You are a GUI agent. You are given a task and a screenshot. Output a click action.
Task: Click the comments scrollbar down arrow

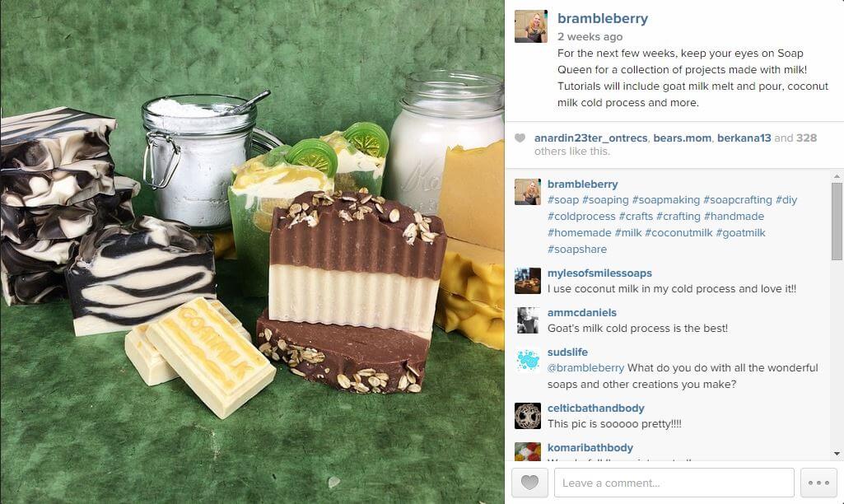click(837, 454)
